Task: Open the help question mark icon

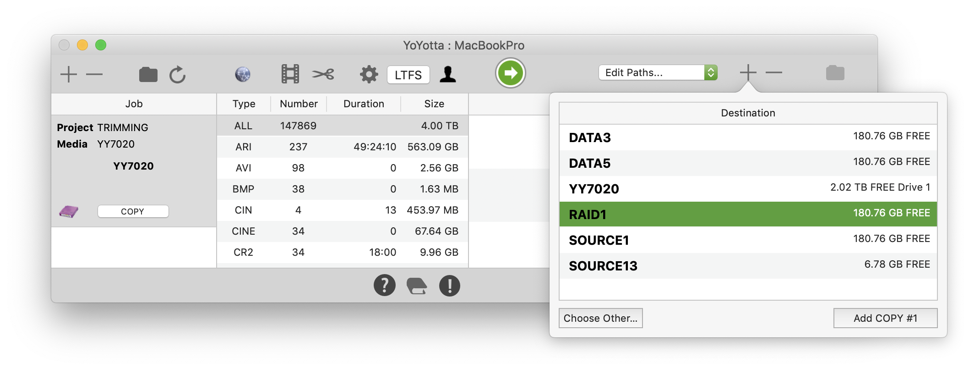Action: pyautogui.click(x=385, y=286)
